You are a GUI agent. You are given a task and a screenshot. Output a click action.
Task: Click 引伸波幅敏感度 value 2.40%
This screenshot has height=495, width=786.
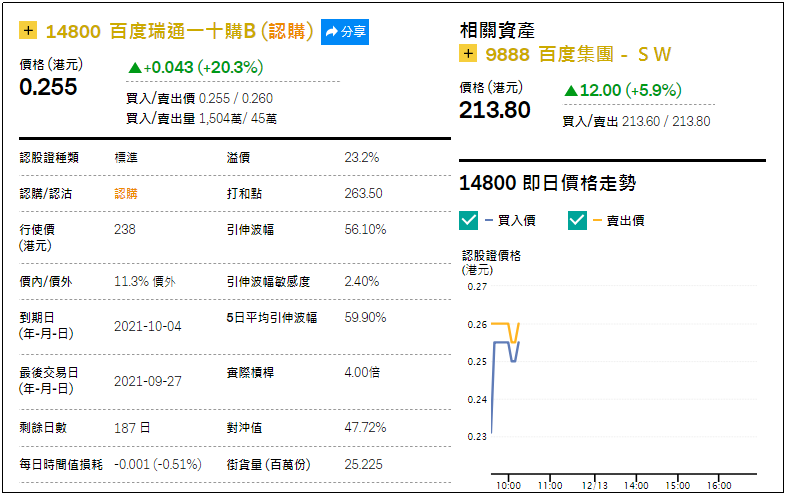(361, 281)
